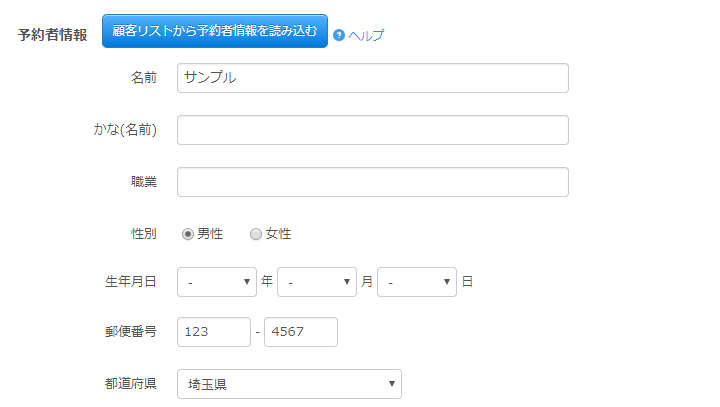Expand the 都道府県 prefecture dropdown
The width and height of the screenshot is (720, 407).
(x=289, y=384)
